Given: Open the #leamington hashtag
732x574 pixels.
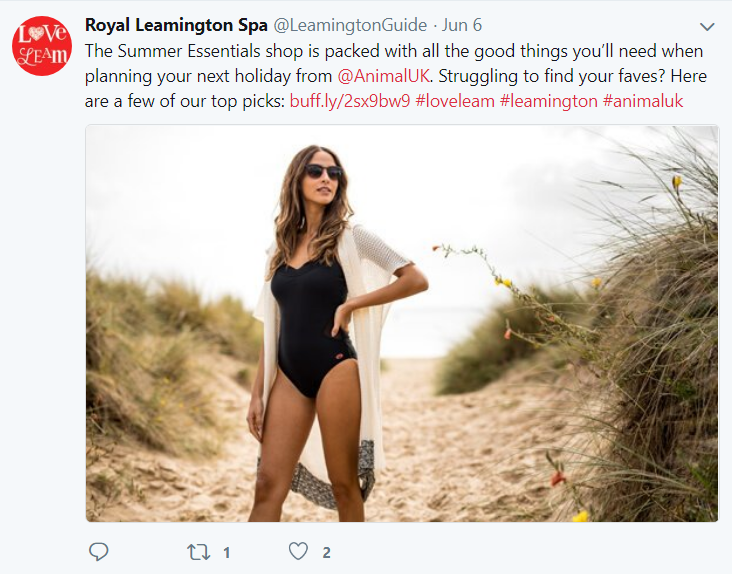Looking at the screenshot, I should (548, 101).
